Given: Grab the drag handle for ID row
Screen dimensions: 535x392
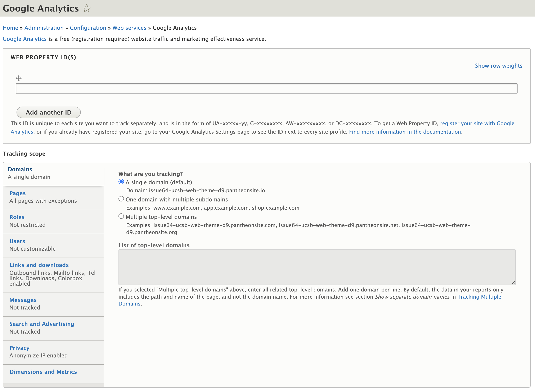Looking at the screenshot, I should click(19, 78).
